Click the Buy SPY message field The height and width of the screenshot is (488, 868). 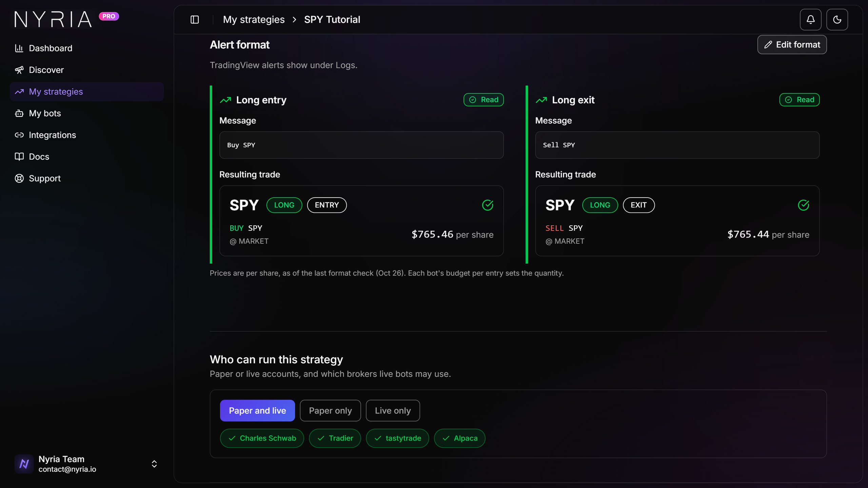click(x=361, y=145)
